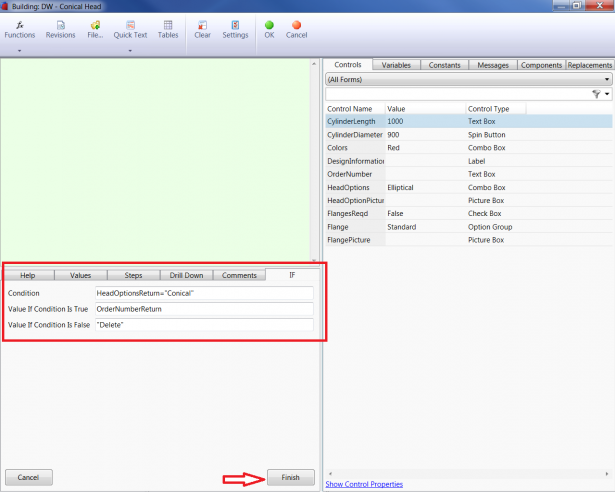615x492 pixels.
Task: Open the Functions toolbar icon
Action: click(19, 28)
